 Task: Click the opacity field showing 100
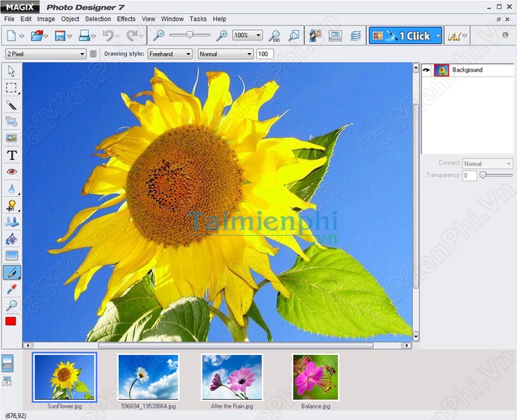(x=265, y=54)
